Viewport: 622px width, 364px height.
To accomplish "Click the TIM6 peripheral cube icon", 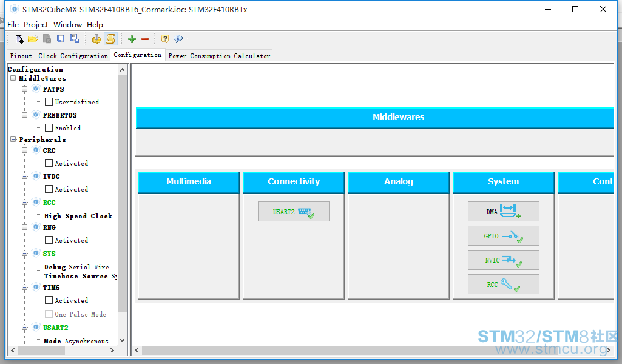I will click(36, 287).
